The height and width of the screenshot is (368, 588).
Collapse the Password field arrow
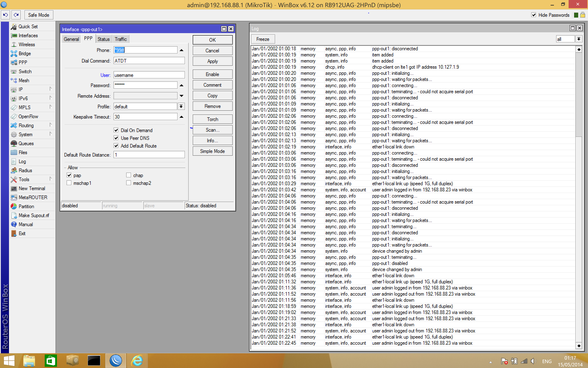[x=182, y=85]
